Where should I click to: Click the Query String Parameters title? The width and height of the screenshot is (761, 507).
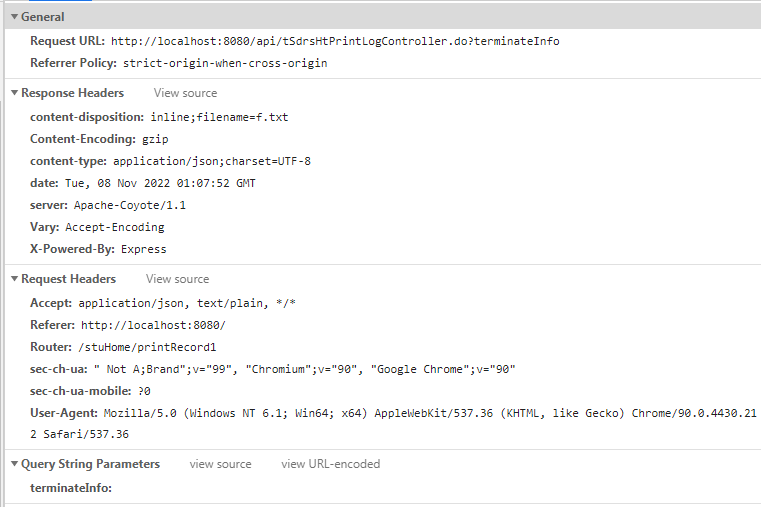tap(90, 464)
